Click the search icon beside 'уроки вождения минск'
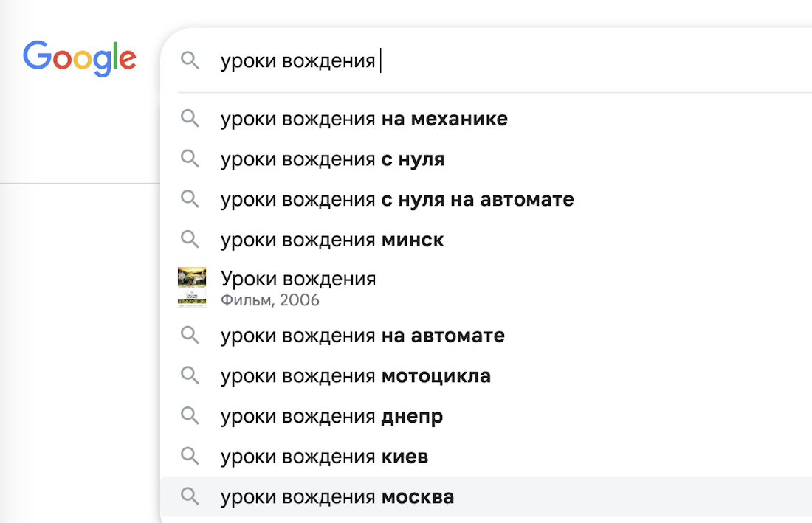This screenshot has width=812, height=523. pyautogui.click(x=190, y=239)
